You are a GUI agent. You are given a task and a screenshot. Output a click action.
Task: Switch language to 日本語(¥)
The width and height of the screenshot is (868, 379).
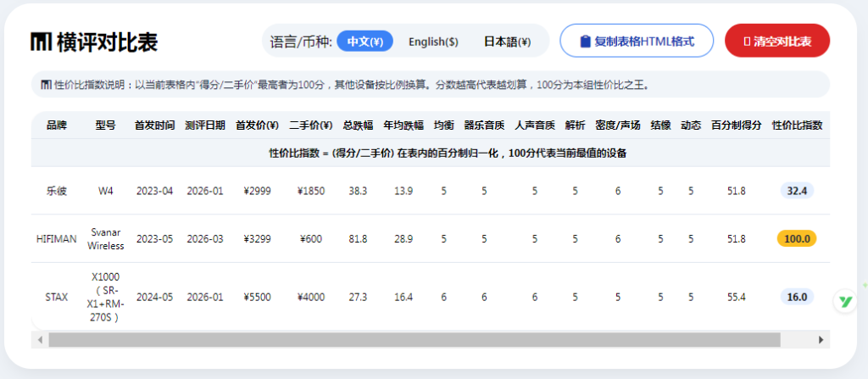[x=508, y=42]
